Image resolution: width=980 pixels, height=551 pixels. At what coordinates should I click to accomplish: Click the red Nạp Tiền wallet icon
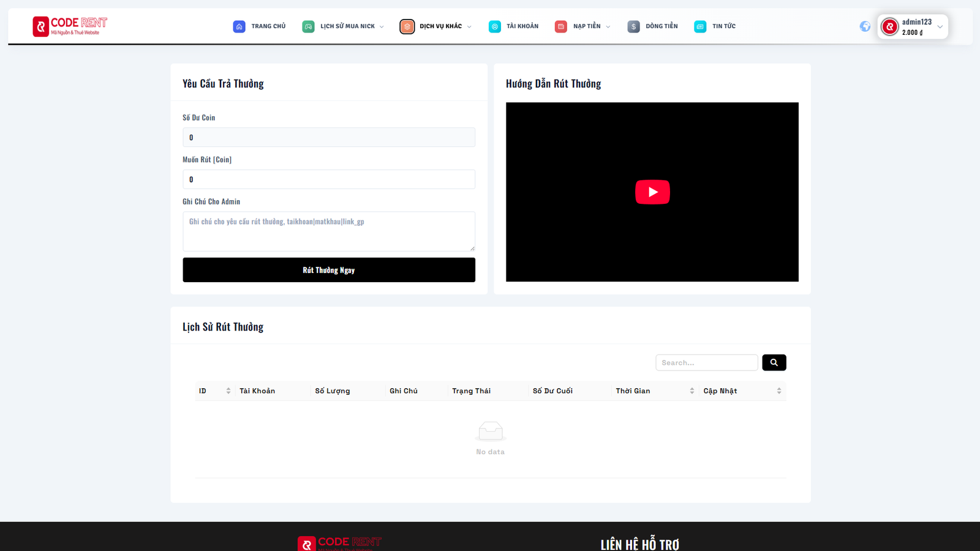(560, 26)
